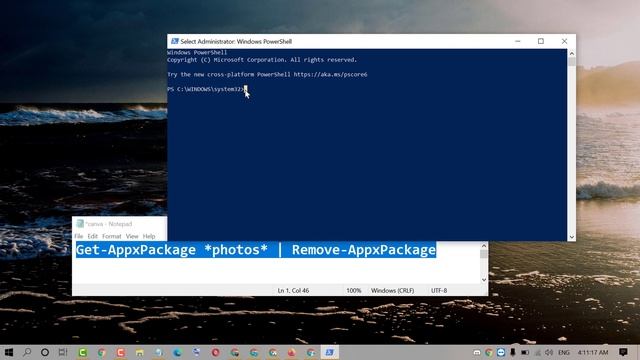Click the Notepad title bar icon
This screenshot has width=640, height=360.
pyautogui.click(x=80, y=224)
